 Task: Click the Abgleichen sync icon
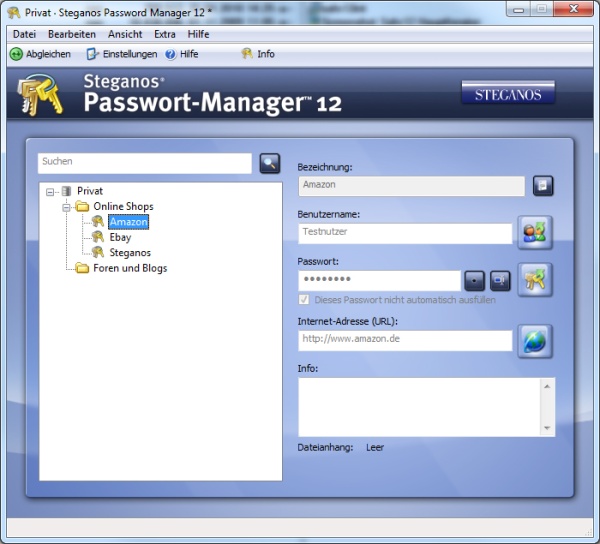click(x=16, y=54)
